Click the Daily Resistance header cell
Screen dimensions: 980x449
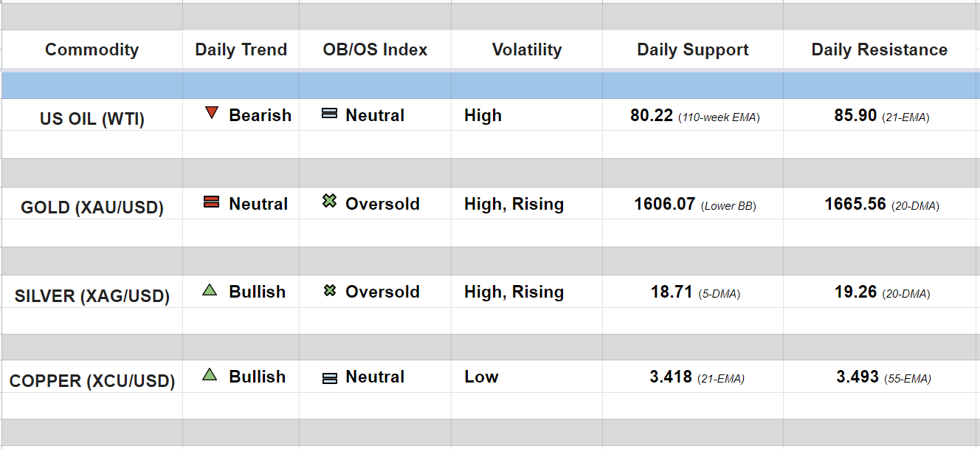click(x=879, y=49)
